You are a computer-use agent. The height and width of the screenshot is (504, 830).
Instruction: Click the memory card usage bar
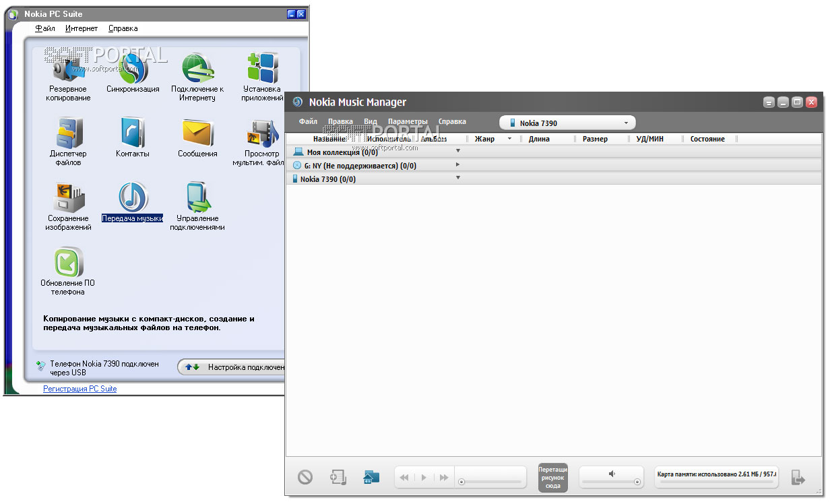716,477
